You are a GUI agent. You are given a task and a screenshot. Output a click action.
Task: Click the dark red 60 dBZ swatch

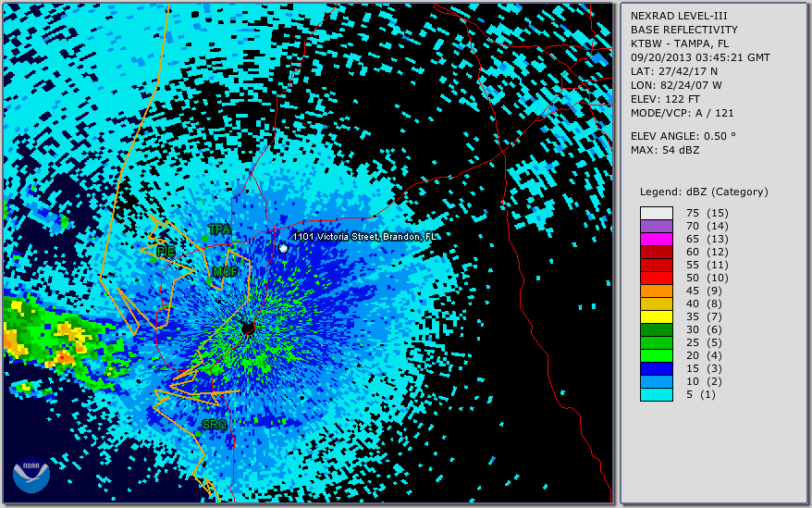pyautogui.click(x=656, y=252)
